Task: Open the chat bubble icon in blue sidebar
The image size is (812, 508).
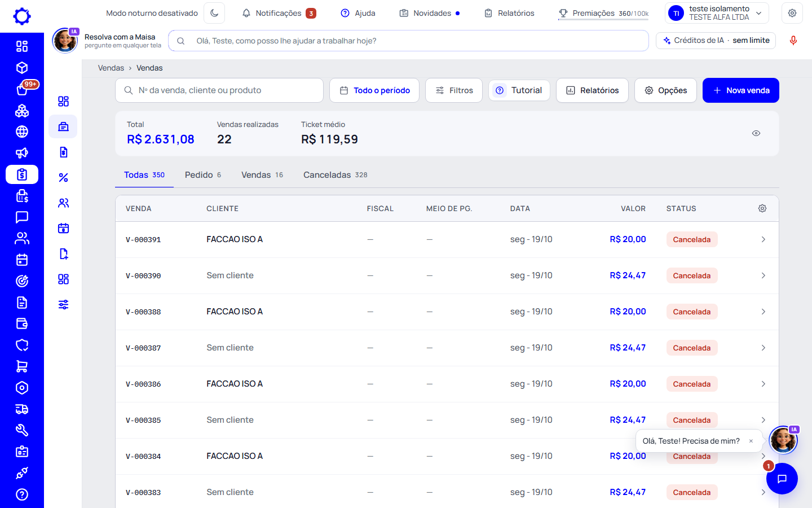Action: click(22, 217)
